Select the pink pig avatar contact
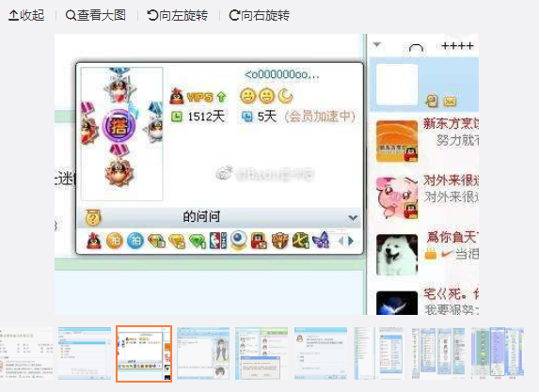 [397, 198]
